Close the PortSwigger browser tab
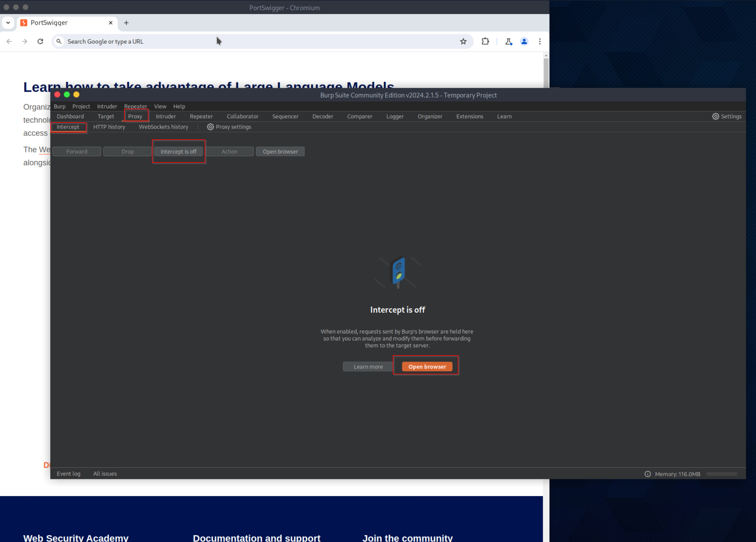The width and height of the screenshot is (756, 542). pos(111,23)
